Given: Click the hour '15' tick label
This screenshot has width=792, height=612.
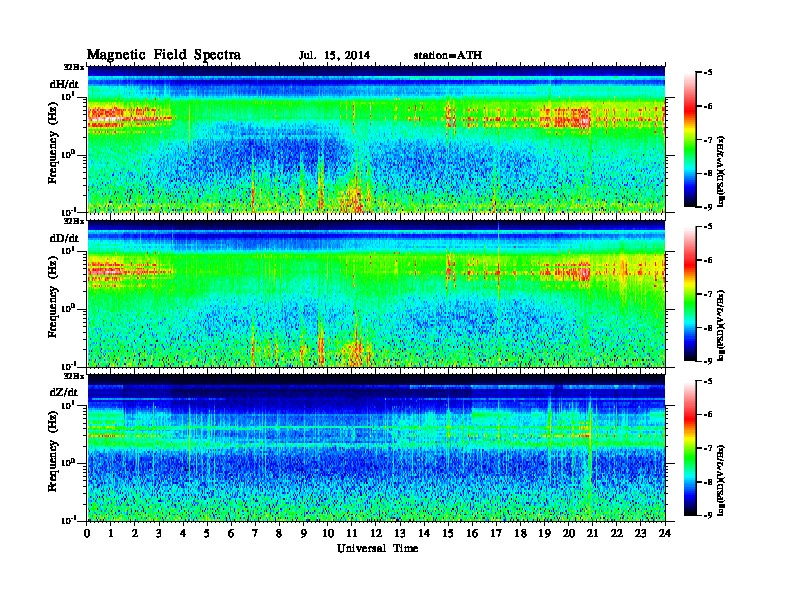Looking at the screenshot, I should [448, 534].
